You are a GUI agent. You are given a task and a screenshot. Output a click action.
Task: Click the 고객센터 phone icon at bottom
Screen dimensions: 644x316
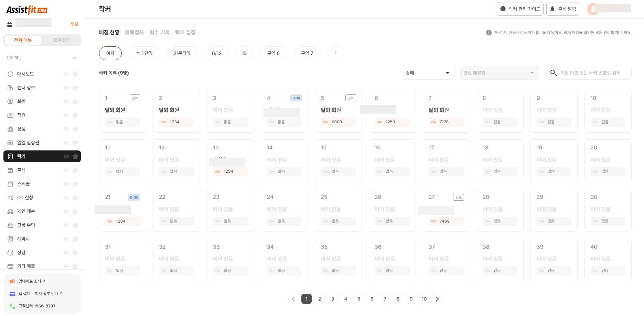click(x=11, y=306)
